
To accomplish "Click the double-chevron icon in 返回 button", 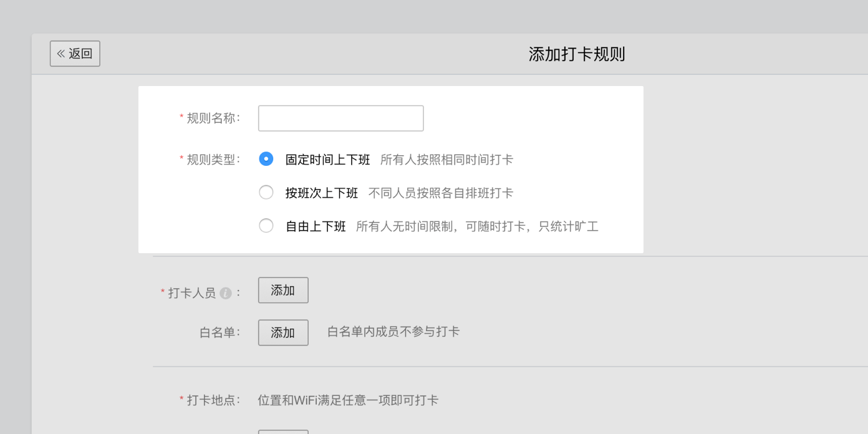I will (61, 54).
